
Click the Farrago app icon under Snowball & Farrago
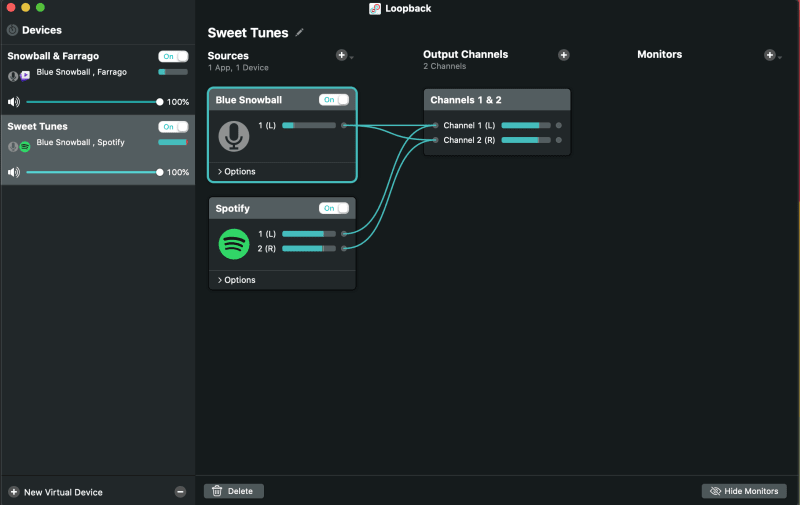click(25, 75)
